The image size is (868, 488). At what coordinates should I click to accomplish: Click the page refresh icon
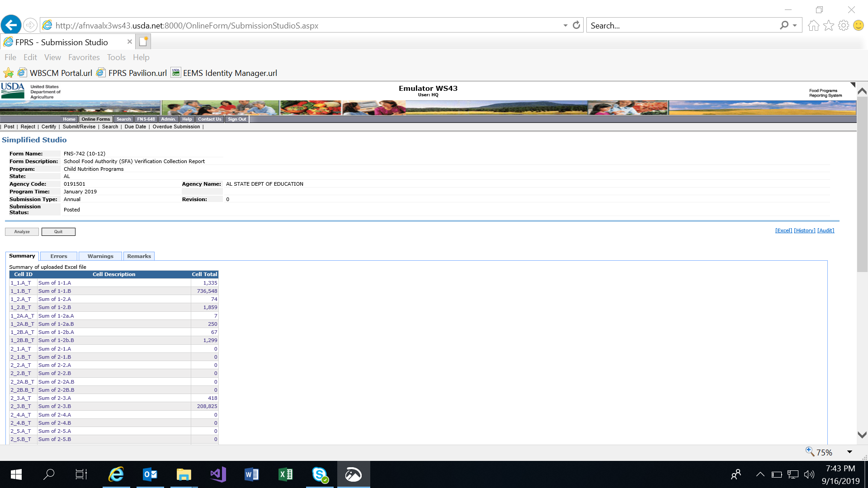(x=576, y=25)
